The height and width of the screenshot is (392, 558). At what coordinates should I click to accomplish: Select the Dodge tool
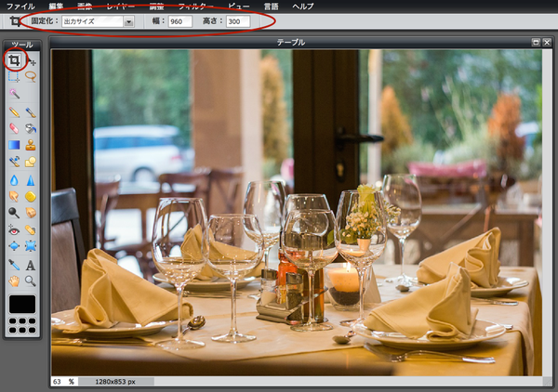point(14,213)
